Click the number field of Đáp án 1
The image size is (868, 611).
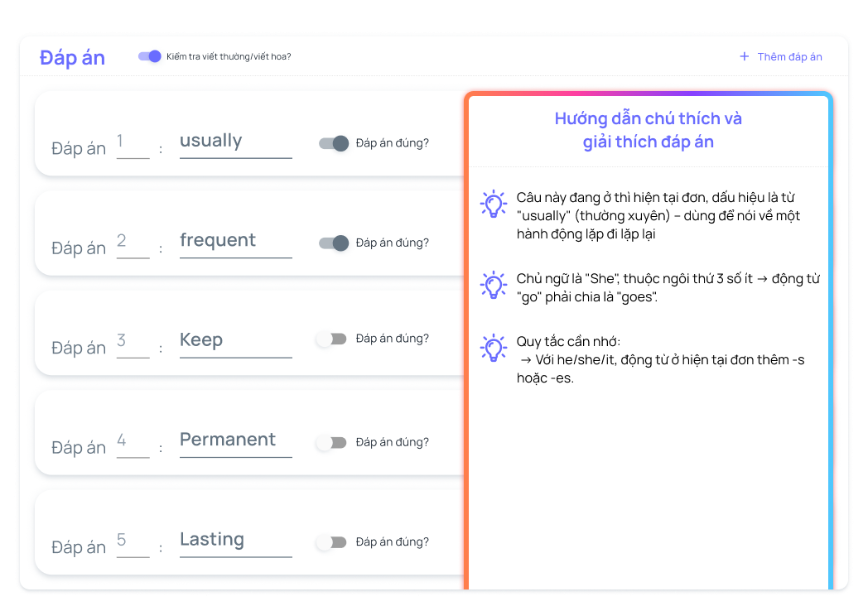click(x=133, y=143)
